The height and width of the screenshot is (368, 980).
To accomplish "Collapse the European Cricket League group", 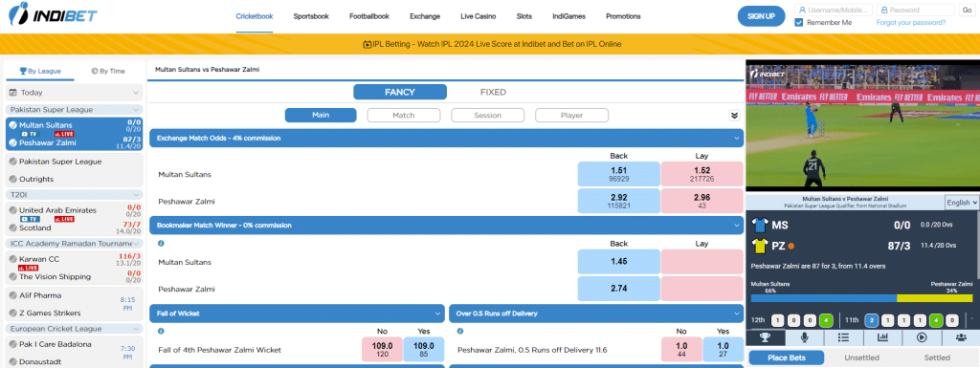I will pyautogui.click(x=75, y=328).
